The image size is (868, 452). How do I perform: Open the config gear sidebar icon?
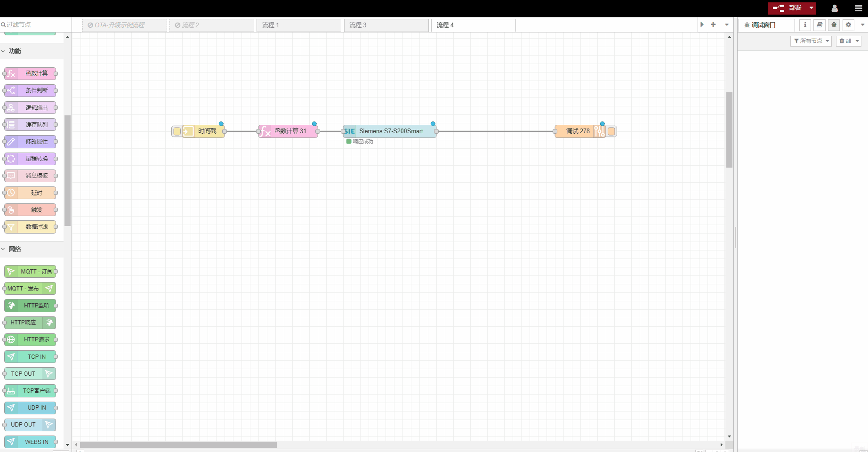point(849,25)
